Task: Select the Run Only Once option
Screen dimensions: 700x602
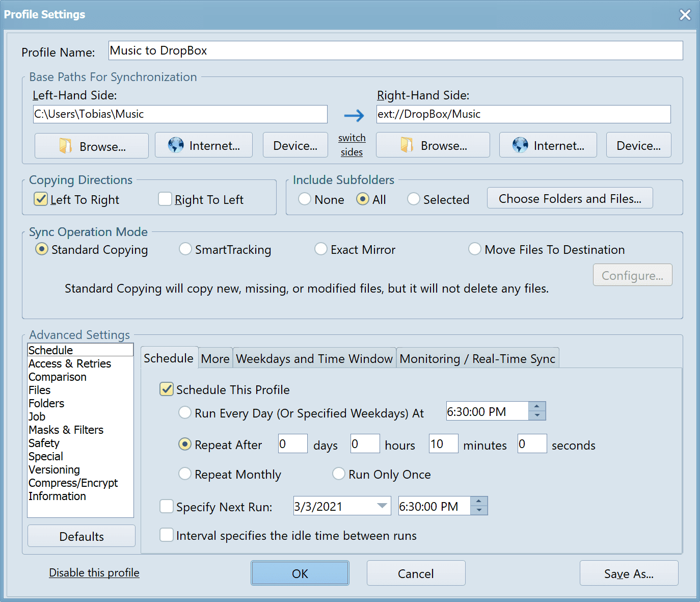Action: tap(339, 474)
